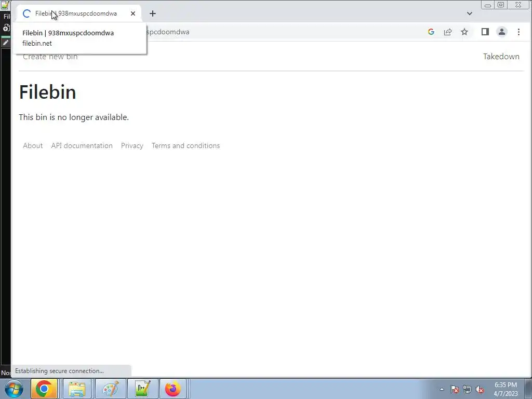The image size is (532, 399).
Task: Open a new tab with plus button
Action: pyautogui.click(x=153, y=14)
